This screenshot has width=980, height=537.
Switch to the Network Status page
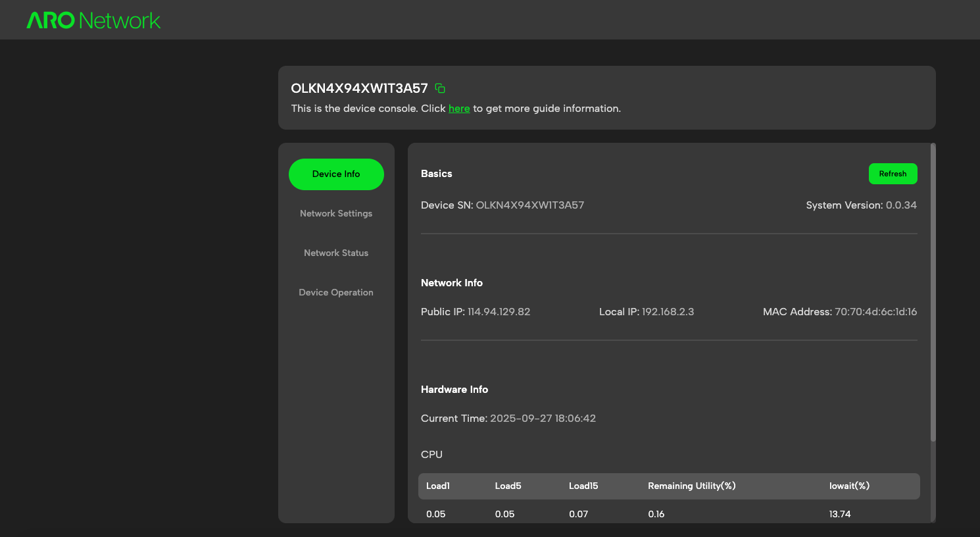pos(336,253)
